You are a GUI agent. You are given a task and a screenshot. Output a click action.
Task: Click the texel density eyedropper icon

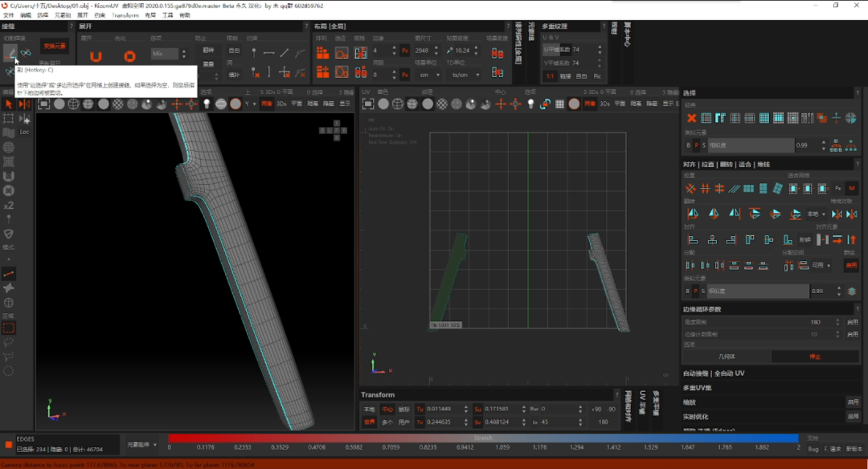click(449, 51)
